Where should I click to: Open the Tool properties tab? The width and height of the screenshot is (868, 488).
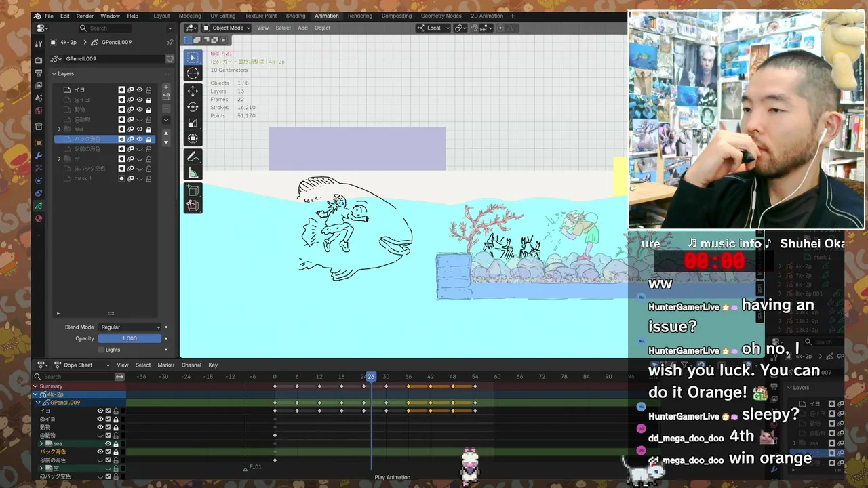pos(39,44)
